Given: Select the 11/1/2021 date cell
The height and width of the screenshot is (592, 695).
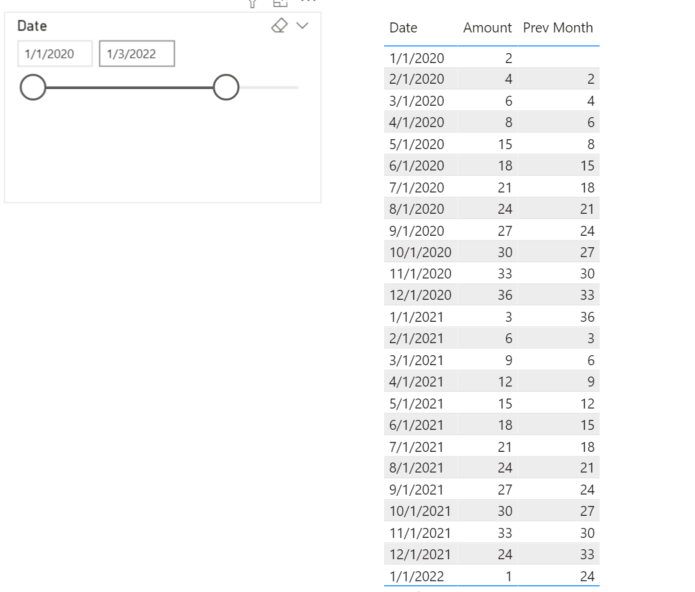Looking at the screenshot, I should point(420,533).
